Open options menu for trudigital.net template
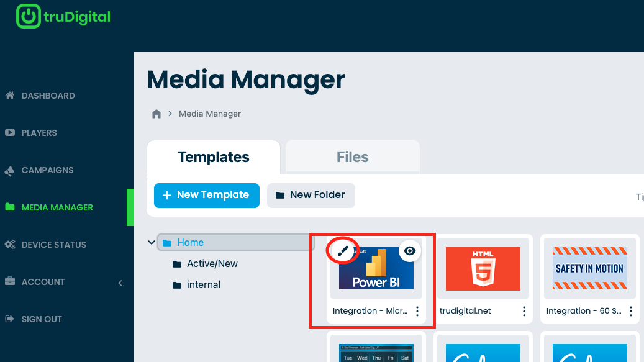 524,311
